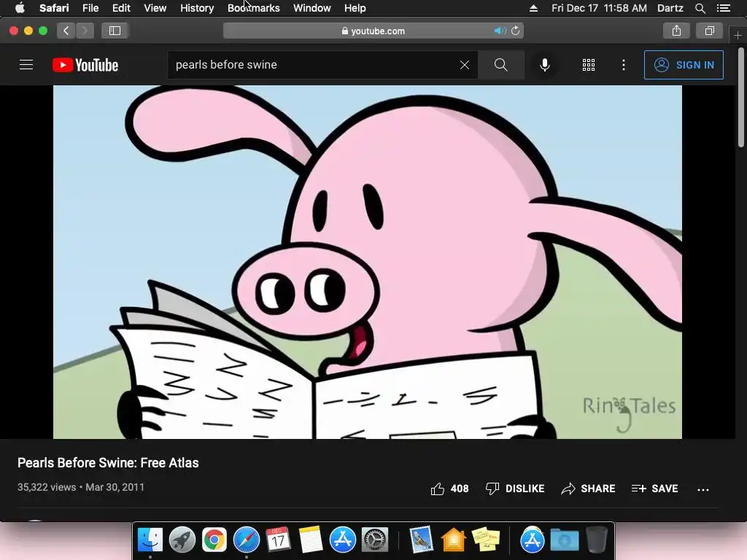Click the Fri Dec 17 clock

tap(599, 8)
